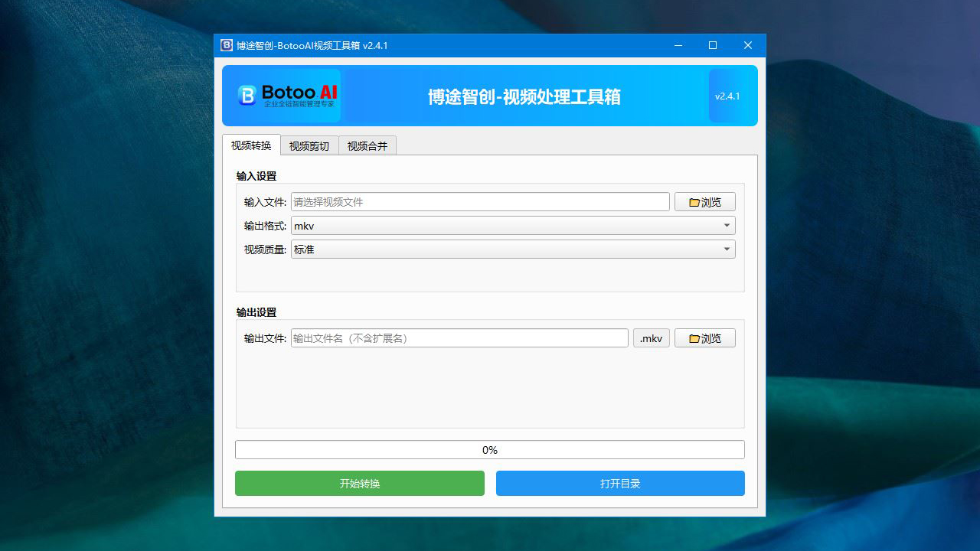The image size is (980, 551).
Task: Click the .mkv extension label button
Action: (651, 337)
